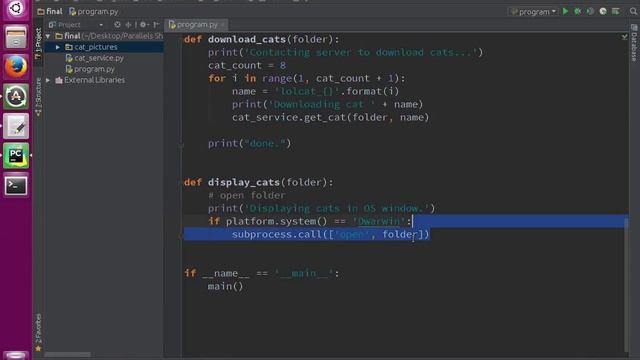640x360 pixels.
Task: Open the search everywhere magnifier
Action: [x=633, y=11]
